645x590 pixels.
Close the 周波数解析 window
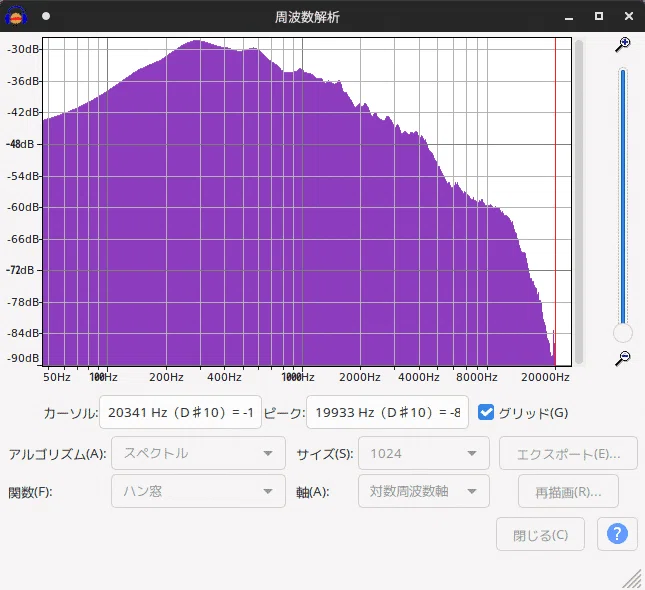tap(629, 16)
